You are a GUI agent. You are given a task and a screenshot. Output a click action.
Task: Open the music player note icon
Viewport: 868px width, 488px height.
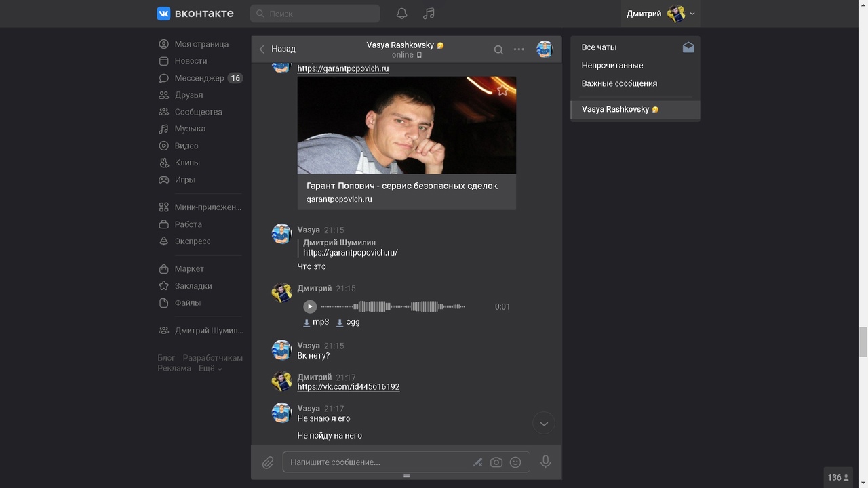click(x=429, y=14)
